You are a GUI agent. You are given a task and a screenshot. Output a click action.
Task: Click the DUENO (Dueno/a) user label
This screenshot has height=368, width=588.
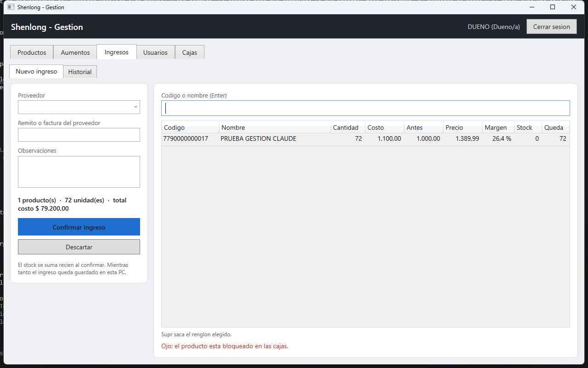(x=494, y=27)
